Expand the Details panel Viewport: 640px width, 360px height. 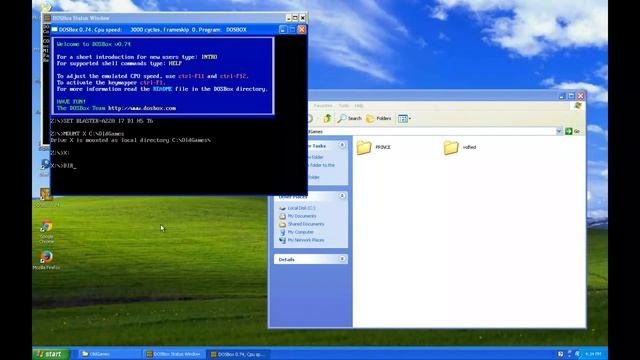[x=342, y=259]
